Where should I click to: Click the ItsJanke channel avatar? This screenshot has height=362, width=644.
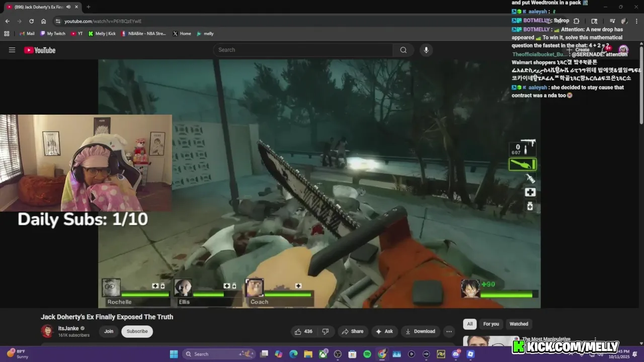[47, 331]
